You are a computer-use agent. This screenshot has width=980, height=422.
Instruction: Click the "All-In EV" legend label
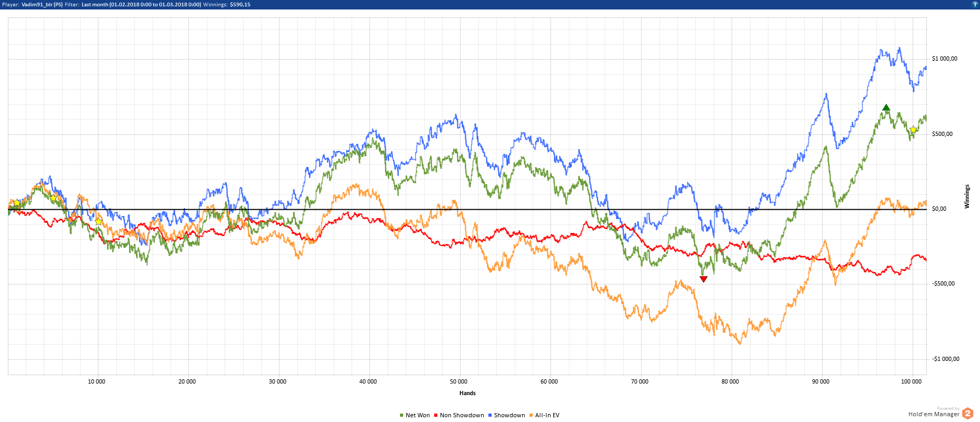(x=547, y=416)
